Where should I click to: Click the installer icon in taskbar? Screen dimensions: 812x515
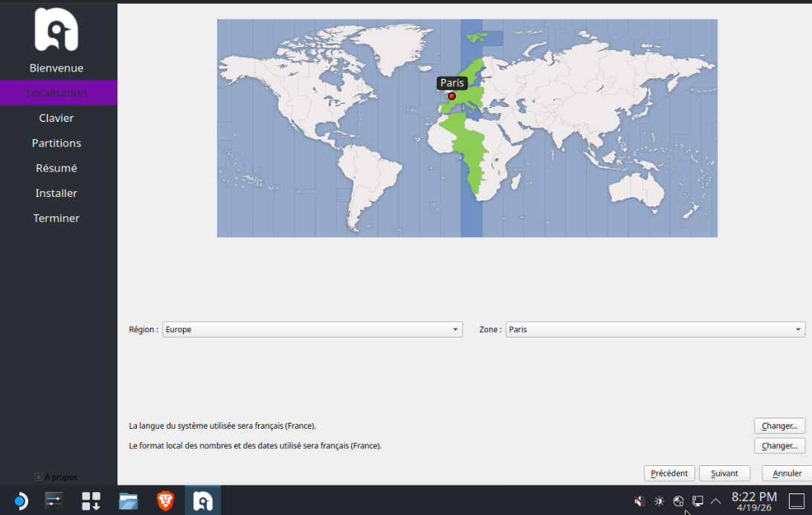click(203, 502)
